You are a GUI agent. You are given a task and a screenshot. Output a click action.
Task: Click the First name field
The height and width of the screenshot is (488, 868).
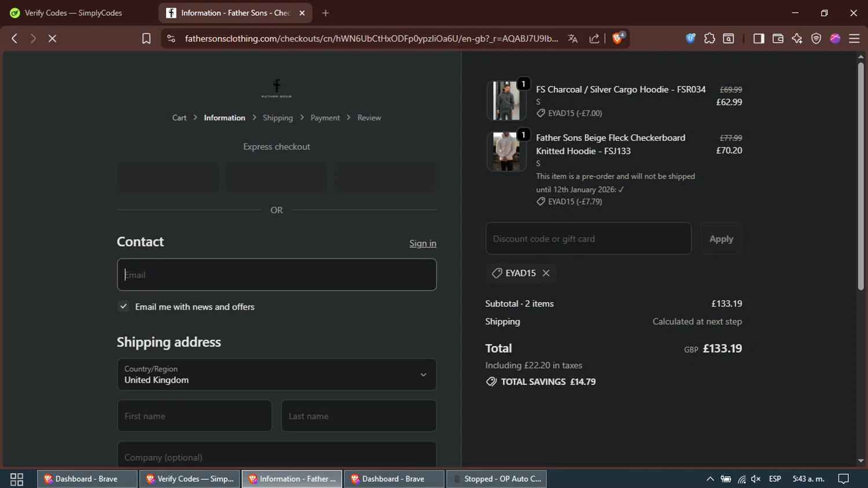click(194, 416)
